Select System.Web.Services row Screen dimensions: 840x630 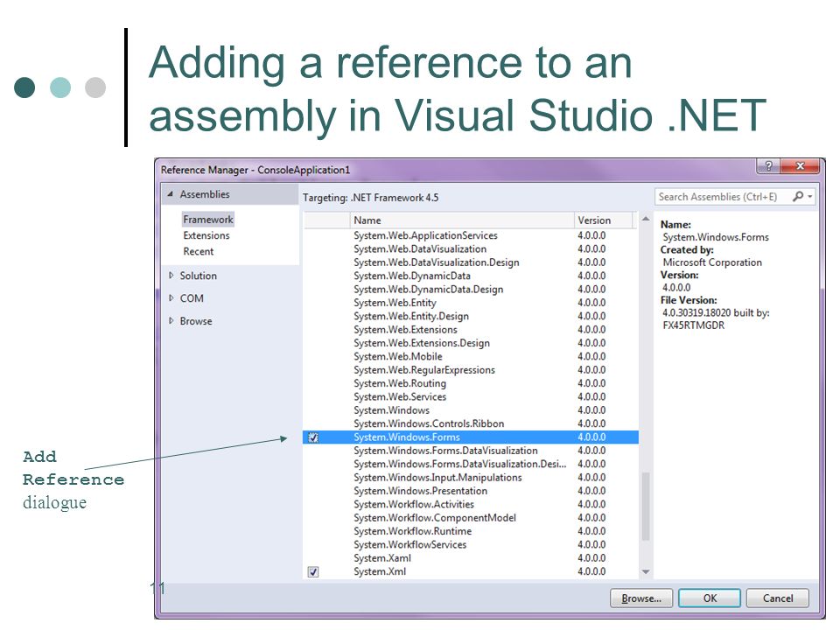[x=471, y=396]
